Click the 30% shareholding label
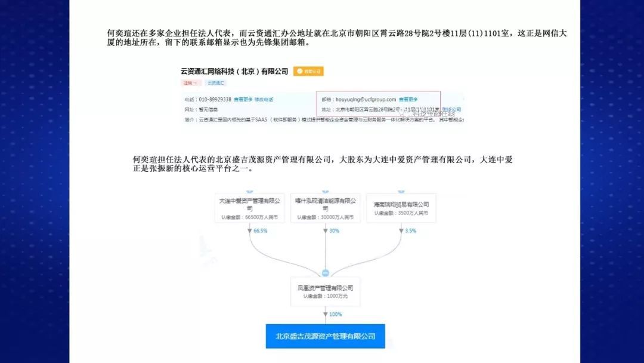644x363 pixels. (335, 231)
